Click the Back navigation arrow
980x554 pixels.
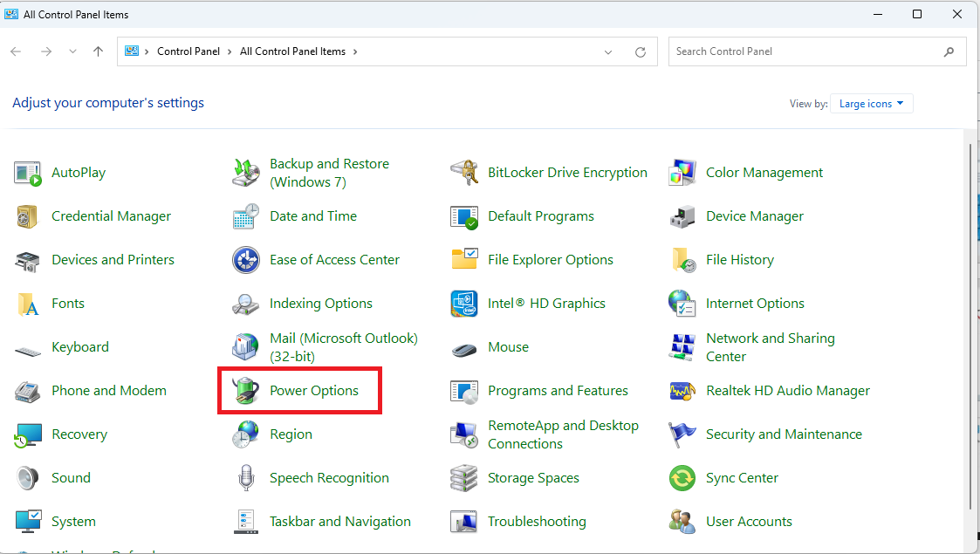tap(17, 51)
